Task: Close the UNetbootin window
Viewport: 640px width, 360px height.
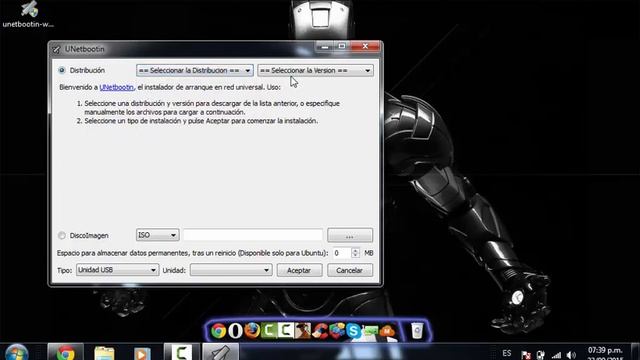Action: (x=365, y=47)
